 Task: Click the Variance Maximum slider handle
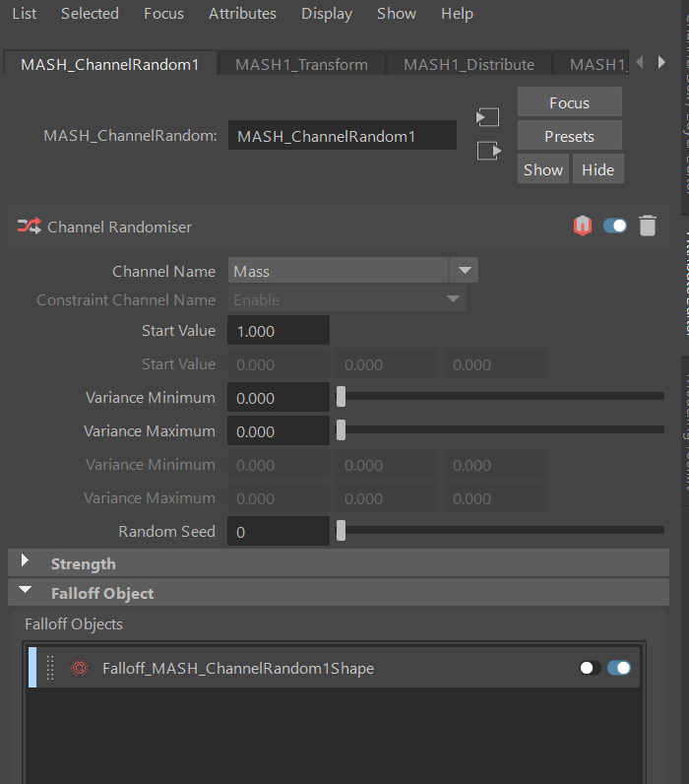tap(341, 430)
